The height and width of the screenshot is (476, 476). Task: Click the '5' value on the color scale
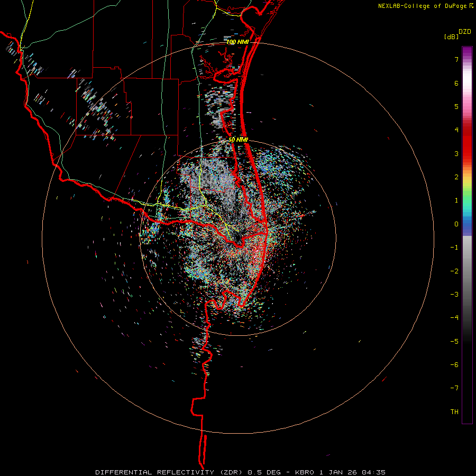click(x=456, y=106)
